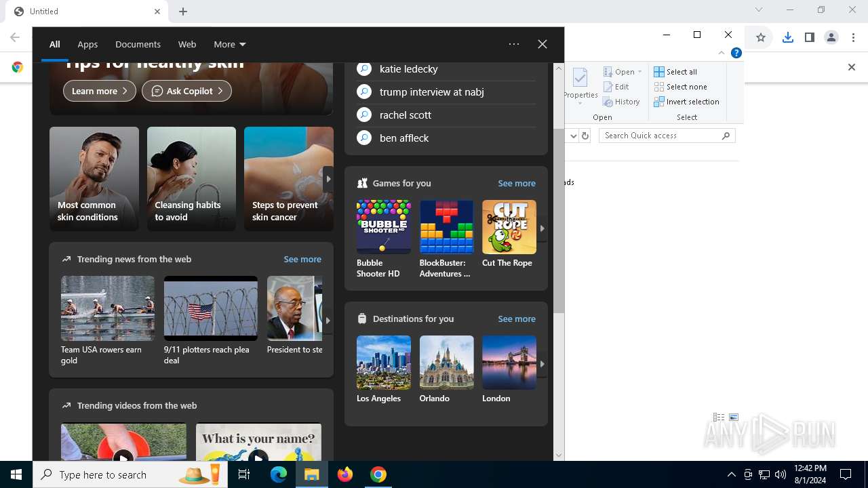Refresh the File Explorer address bar

(585, 136)
